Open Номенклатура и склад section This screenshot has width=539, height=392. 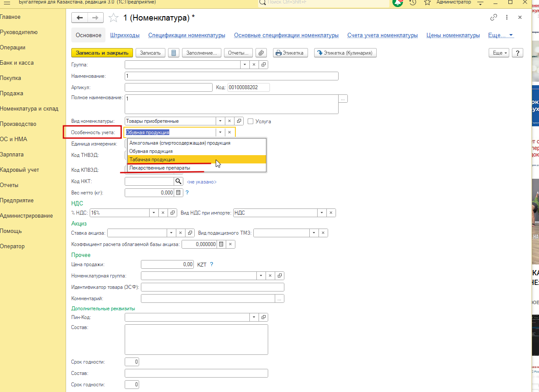pos(29,109)
